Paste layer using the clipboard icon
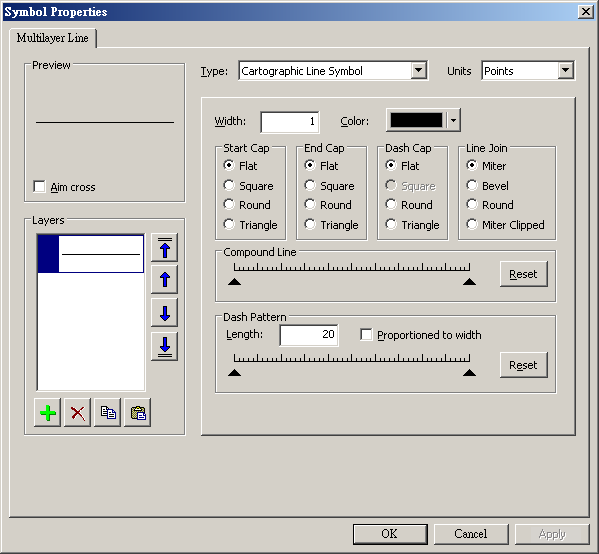This screenshot has width=599, height=554. coord(138,413)
